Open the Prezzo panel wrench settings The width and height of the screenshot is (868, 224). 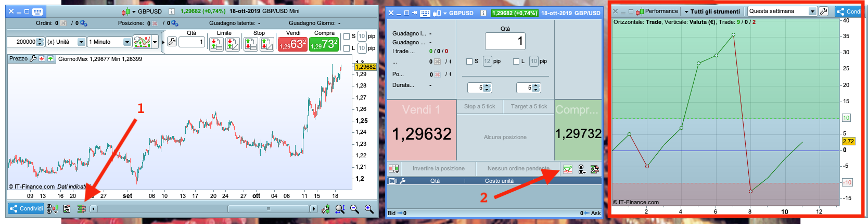click(33, 58)
